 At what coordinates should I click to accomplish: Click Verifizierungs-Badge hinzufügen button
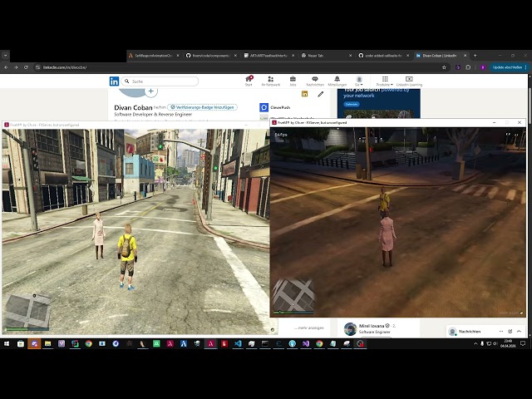[203, 107]
